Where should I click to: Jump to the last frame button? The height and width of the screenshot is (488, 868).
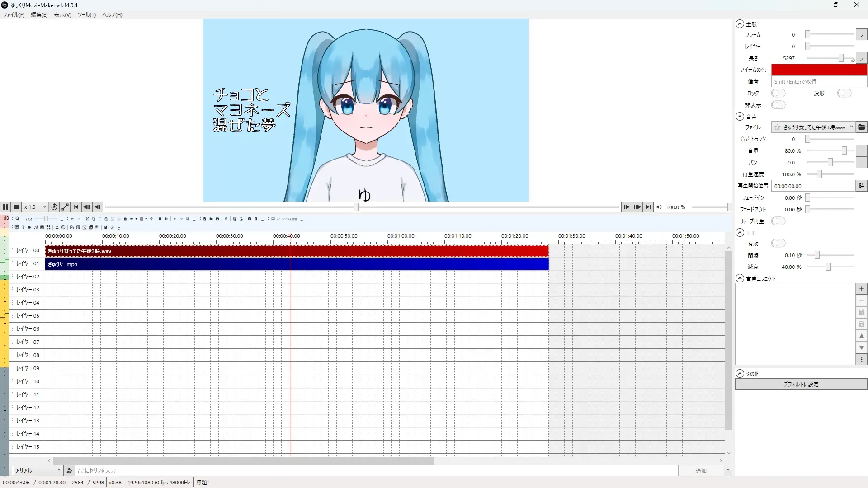pyautogui.click(x=648, y=207)
